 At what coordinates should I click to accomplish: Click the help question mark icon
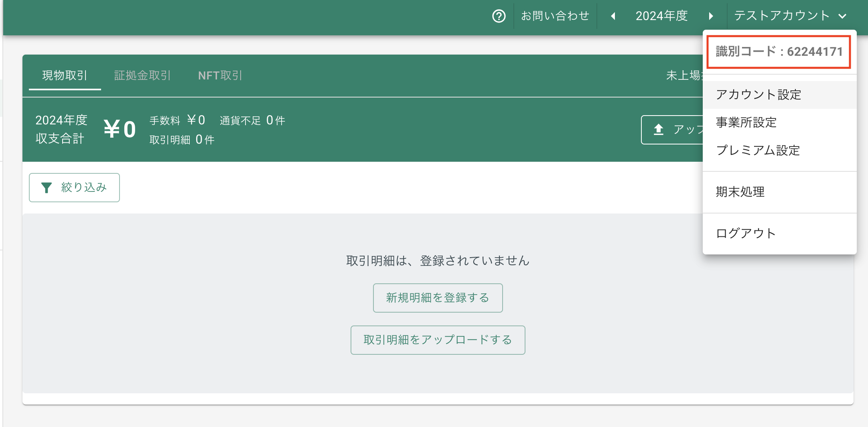click(x=499, y=16)
